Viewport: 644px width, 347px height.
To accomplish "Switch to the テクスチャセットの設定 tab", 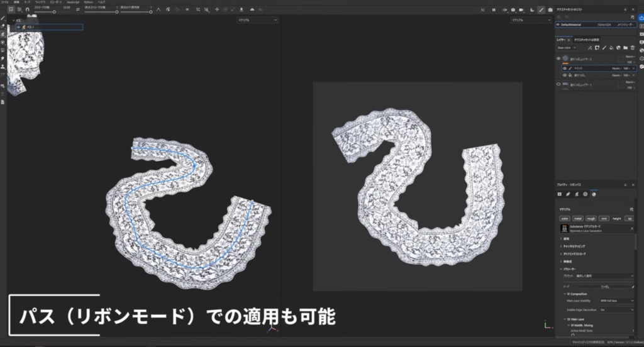I will [587, 40].
